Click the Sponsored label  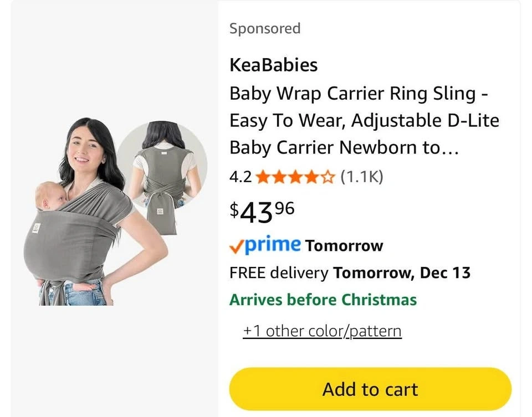click(265, 28)
